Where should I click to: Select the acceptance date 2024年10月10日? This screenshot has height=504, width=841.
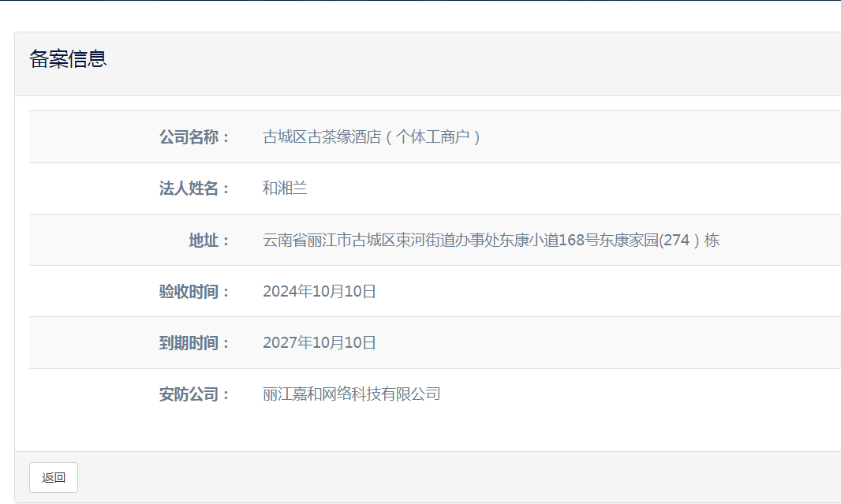click(320, 292)
